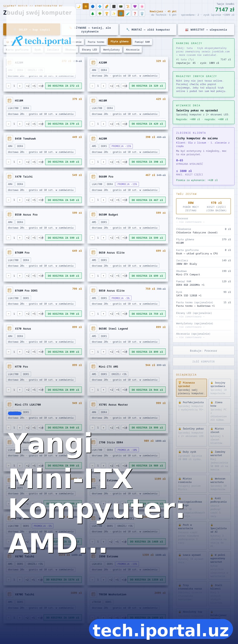Set H770 Pro quantity multiplier to ×2
The image size is (238, 644).
click(x=28, y=390)
